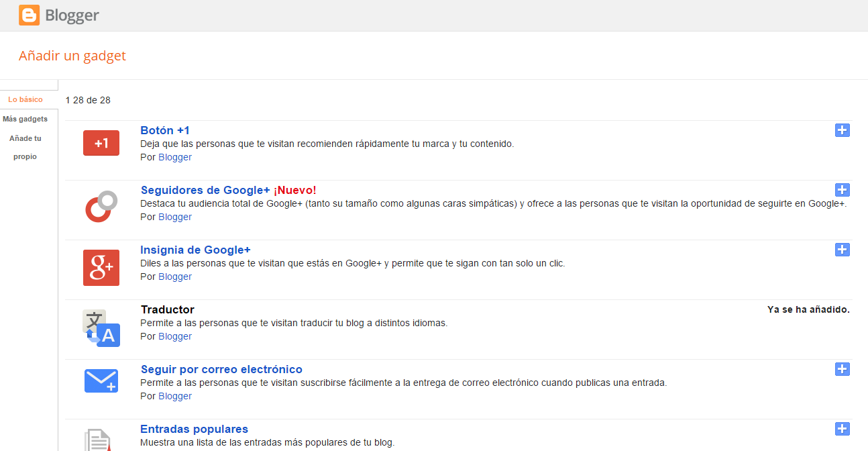868x451 pixels.
Task: Add the Botón +1 gadget with plus icon
Action: [843, 130]
